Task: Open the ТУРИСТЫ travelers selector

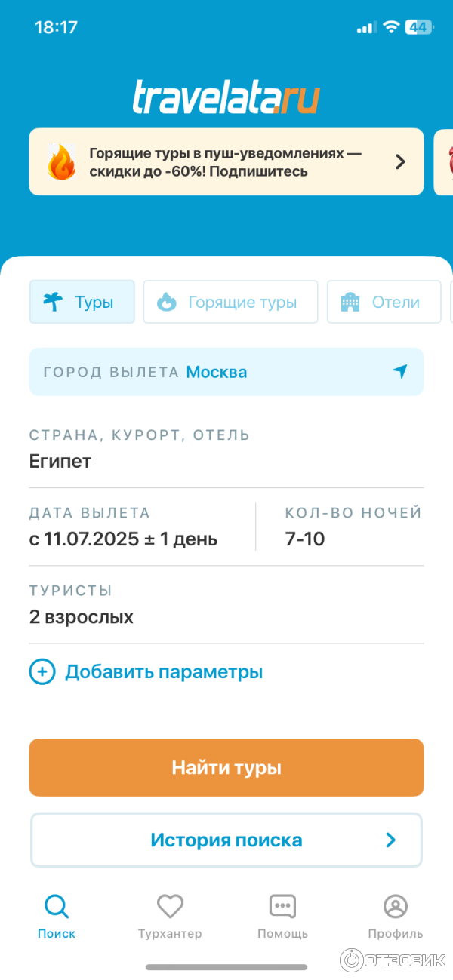Action: [x=225, y=605]
